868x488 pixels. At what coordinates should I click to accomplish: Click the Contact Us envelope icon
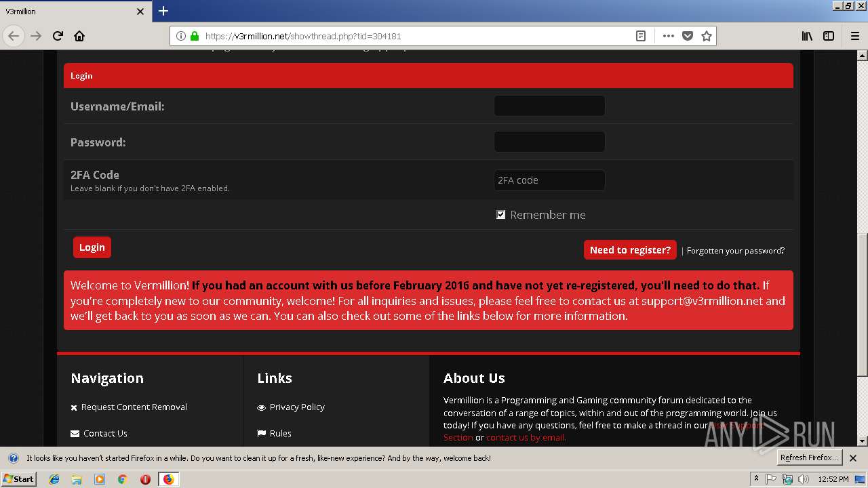[x=75, y=433]
